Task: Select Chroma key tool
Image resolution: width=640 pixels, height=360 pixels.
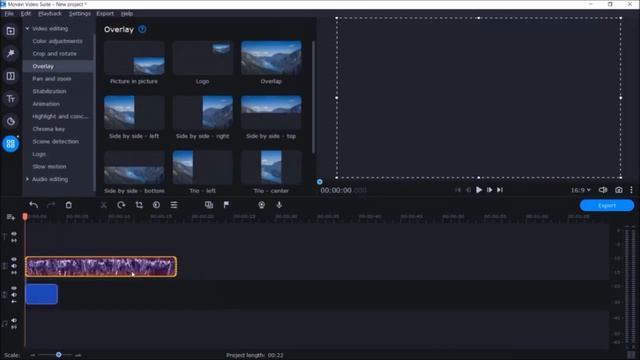Action: click(49, 129)
